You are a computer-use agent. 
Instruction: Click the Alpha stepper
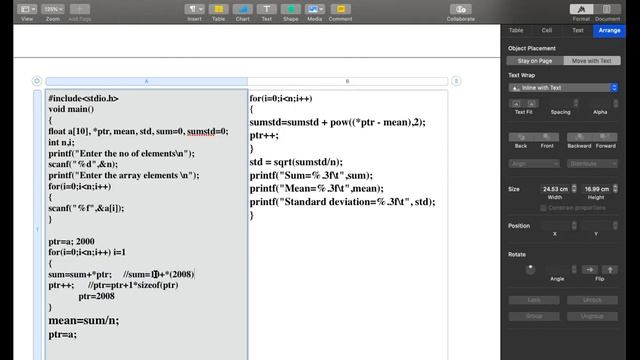coord(616,103)
